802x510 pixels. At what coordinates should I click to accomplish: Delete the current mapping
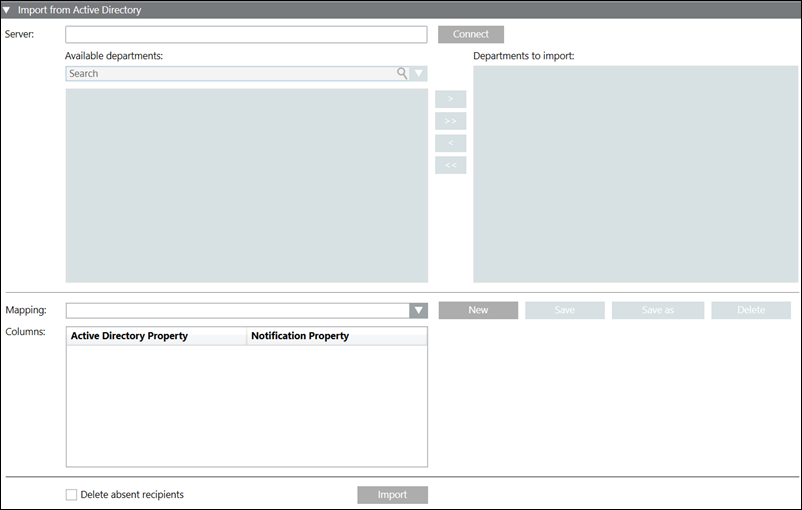[x=751, y=310]
